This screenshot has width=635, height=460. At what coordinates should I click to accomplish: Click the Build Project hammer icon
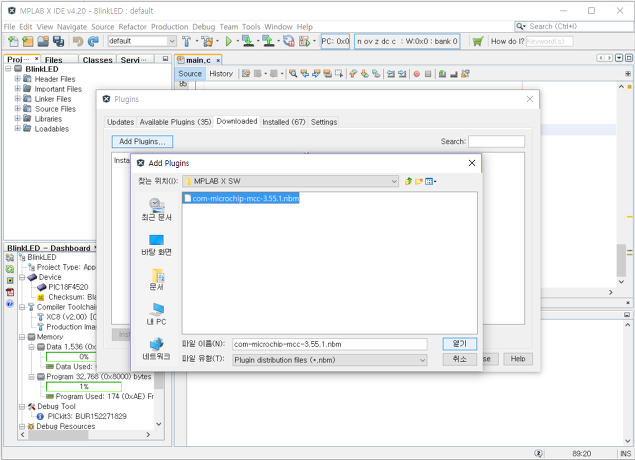pyautogui.click(x=186, y=41)
